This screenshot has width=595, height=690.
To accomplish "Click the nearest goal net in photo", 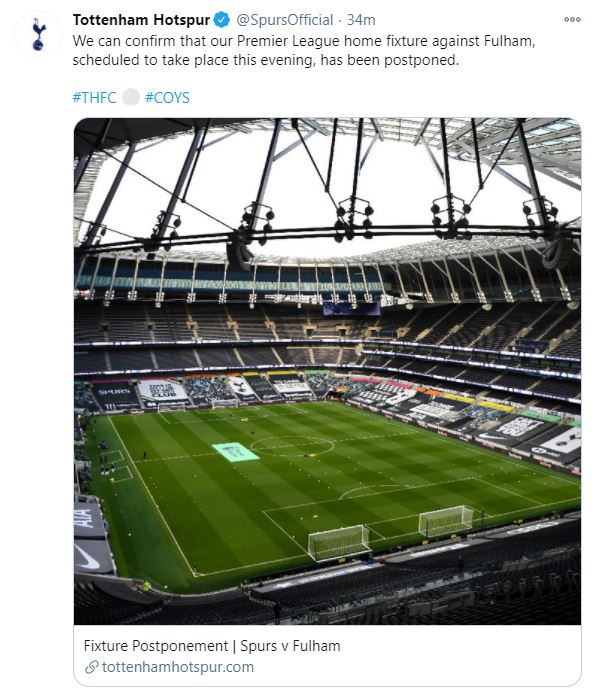I will 339,542.
